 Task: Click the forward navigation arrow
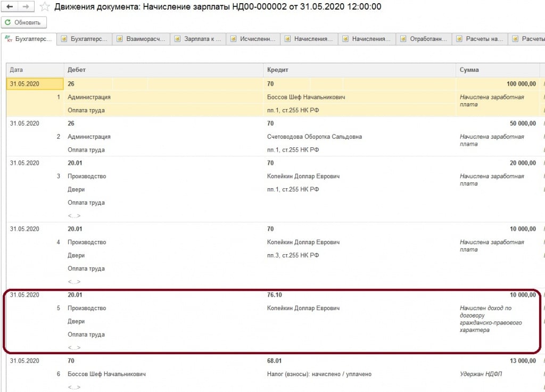(x=26, y=7)
